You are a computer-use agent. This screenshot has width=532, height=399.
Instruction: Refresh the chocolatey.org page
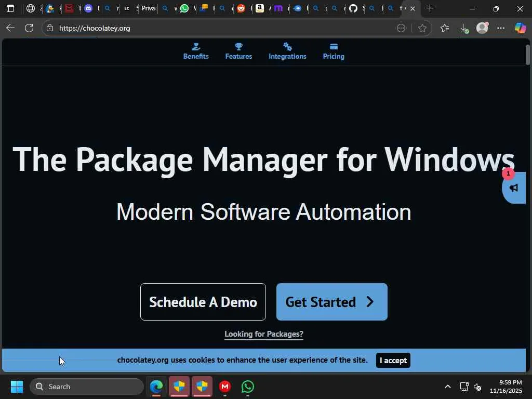tap(29, 28)
